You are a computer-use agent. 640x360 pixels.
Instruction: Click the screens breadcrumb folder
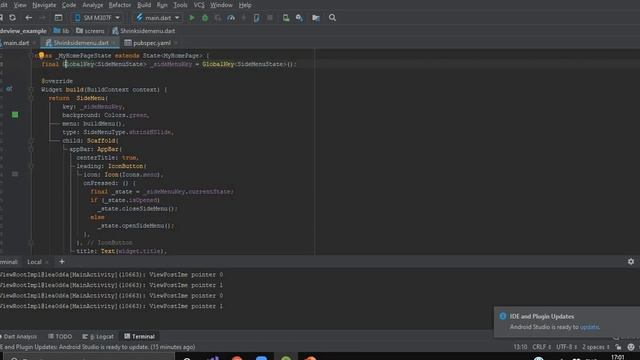pos(90,31)
